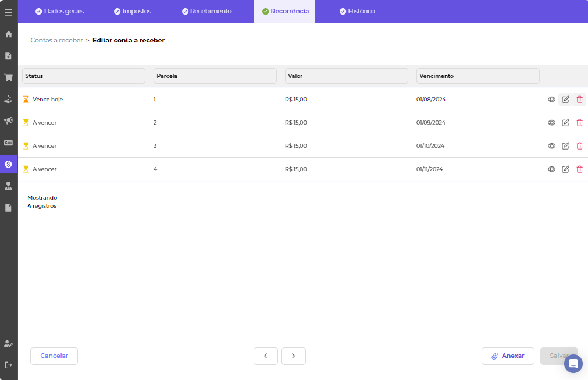Click the edit icon for installment 3
The width and height of the screenshot is (588, 380).
[x=565, y=146]
